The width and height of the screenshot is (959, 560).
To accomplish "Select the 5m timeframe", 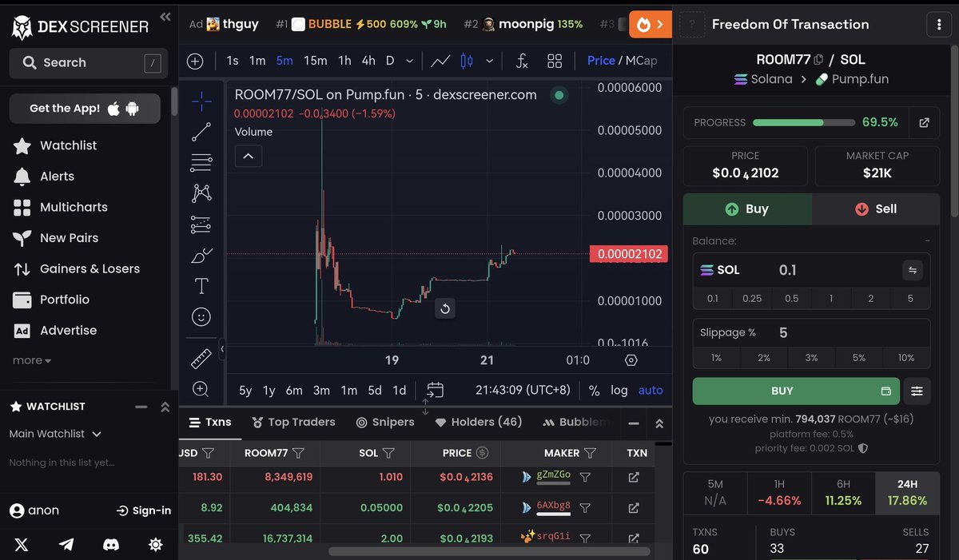I will pos(285,61).
